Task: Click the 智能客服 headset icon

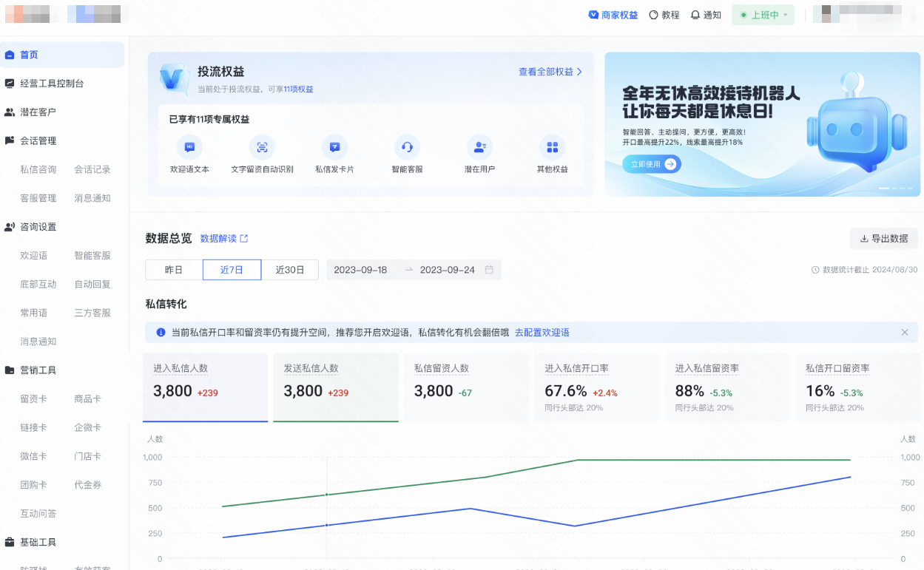Action: pyautogui.click(x=408, y=147)
